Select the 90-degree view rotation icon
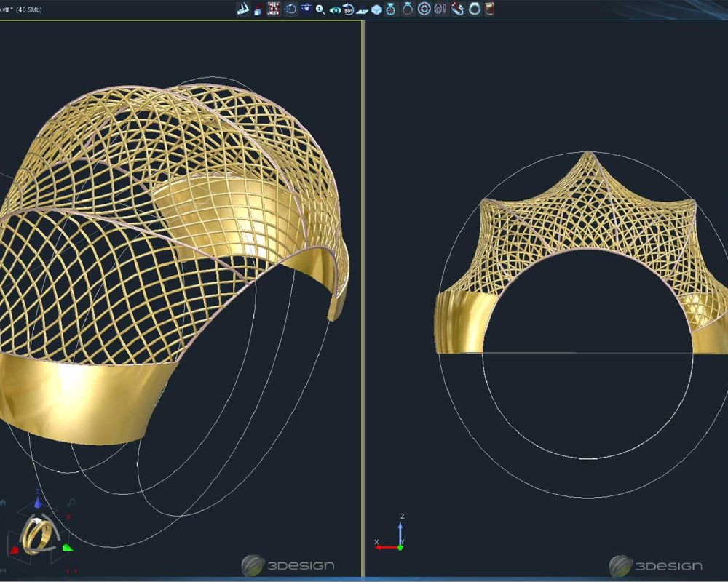The width and height of the screenshot is (728, 582). [348, 9]
